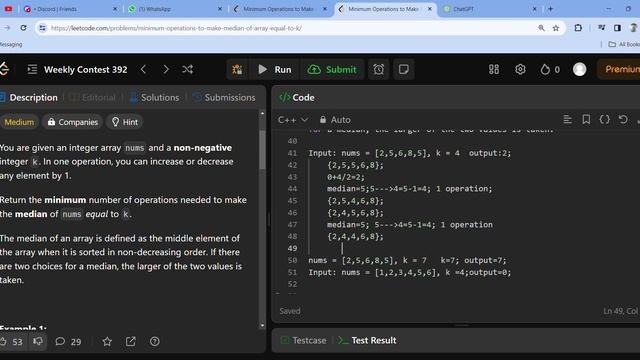Click the format code lines icon
The width and height of the screenshot is (640, 360).
click(567, 119)
